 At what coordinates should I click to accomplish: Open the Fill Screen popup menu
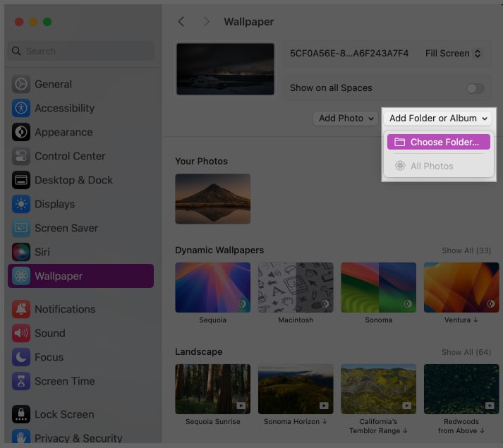click(x=453, y=54)
